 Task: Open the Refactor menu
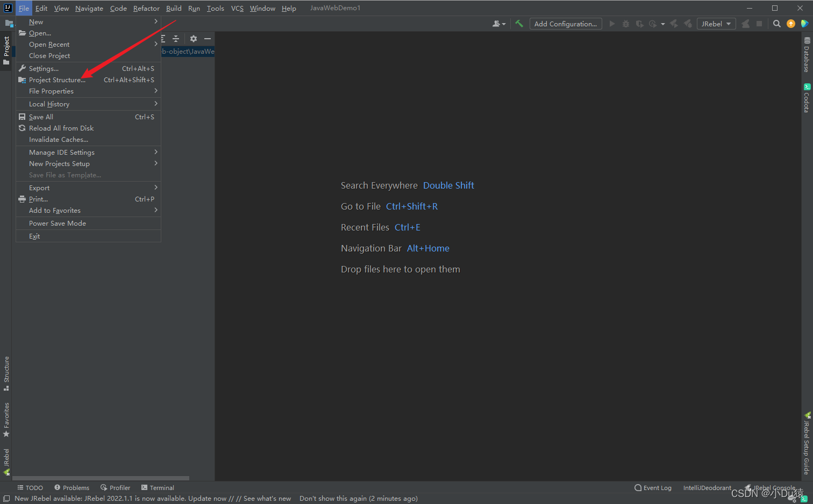(146, 8)
